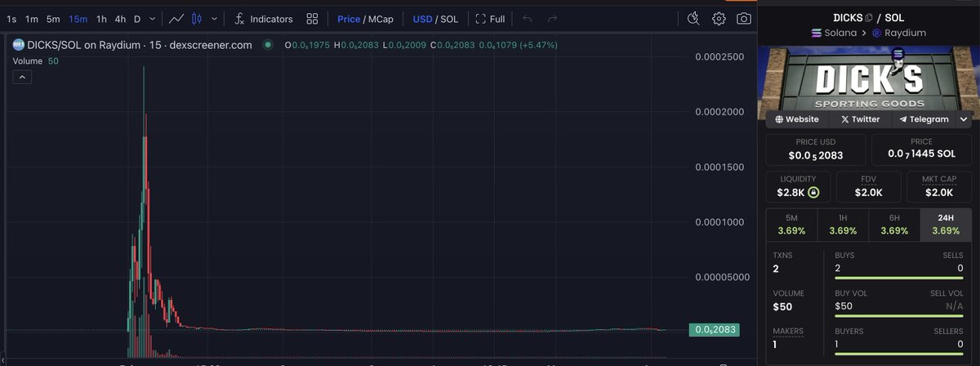Click the undo arrow icon

click(528, 18)
